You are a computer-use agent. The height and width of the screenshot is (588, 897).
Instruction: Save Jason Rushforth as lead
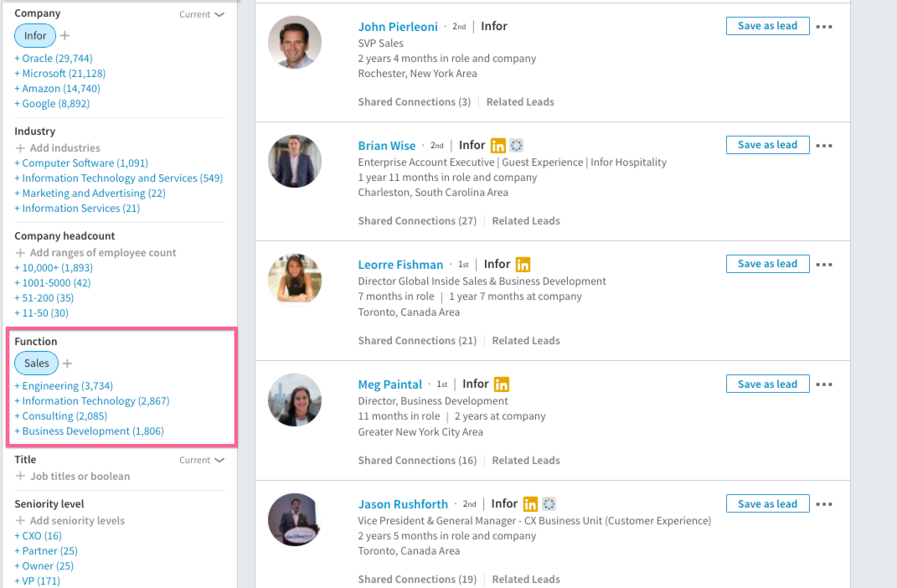tap(767, 503)
